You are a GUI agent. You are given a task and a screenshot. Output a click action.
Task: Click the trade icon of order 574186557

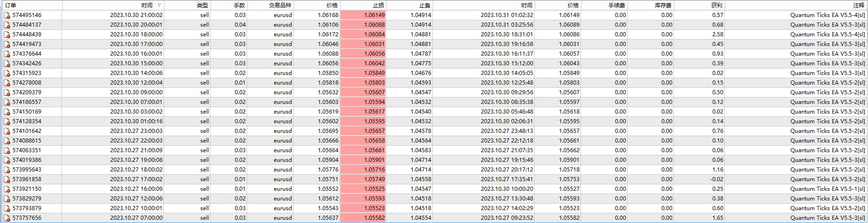(7, 102)
